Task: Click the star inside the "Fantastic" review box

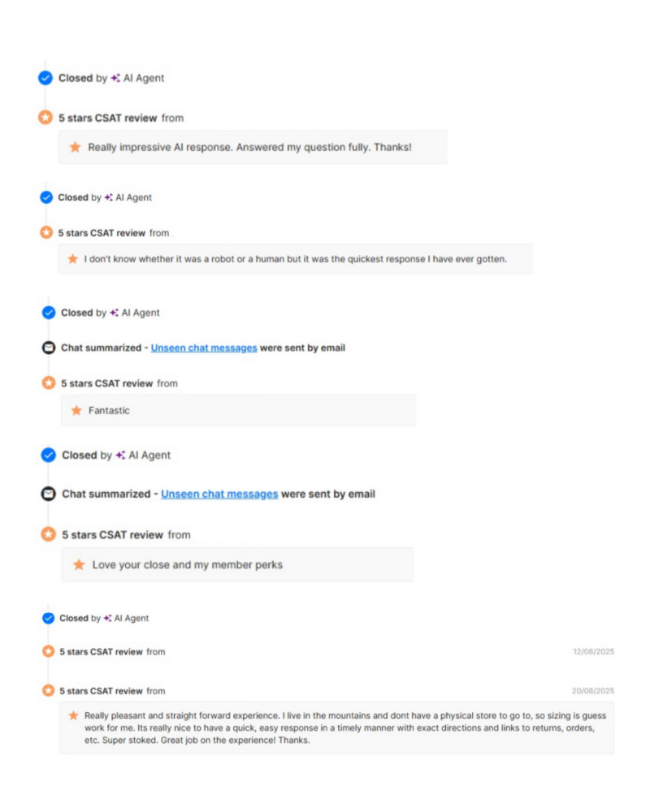Action: [76, 411]
